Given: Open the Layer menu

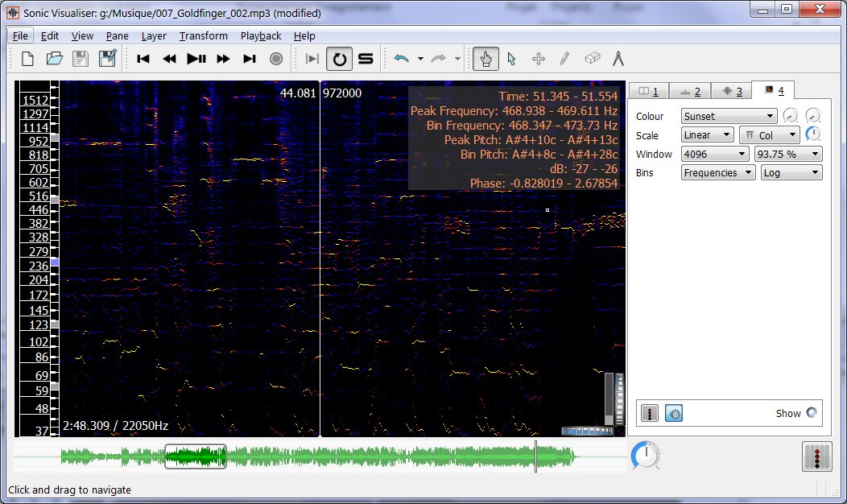Looking at the screenshot, I should click(154, 35).
